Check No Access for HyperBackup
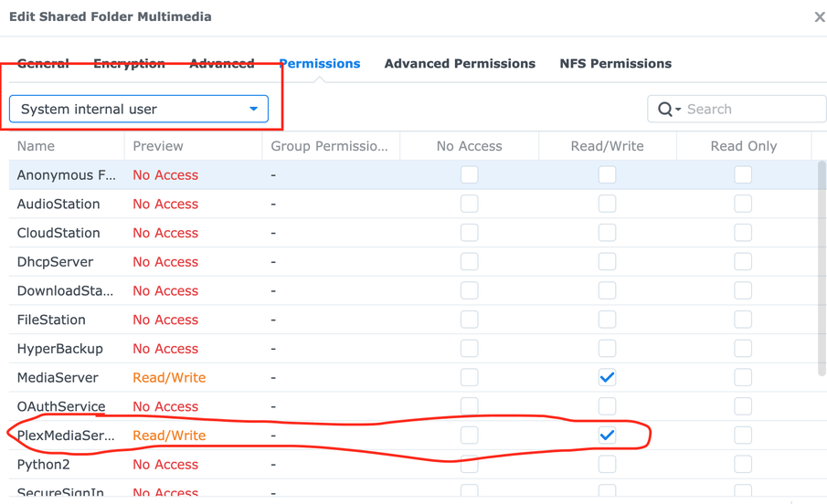 [x=470, y=349]
